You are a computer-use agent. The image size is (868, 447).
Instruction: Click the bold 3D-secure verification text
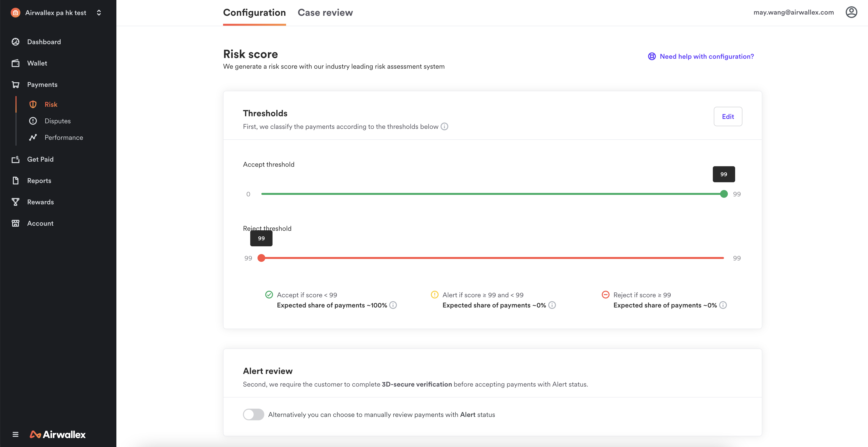tap(417, 384)
